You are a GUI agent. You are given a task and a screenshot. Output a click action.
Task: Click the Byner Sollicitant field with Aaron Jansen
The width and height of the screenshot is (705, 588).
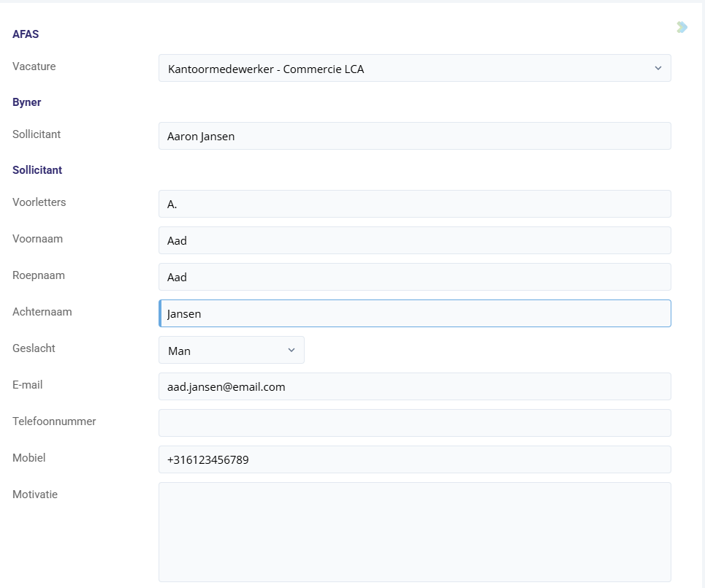[x=414, y=136]
